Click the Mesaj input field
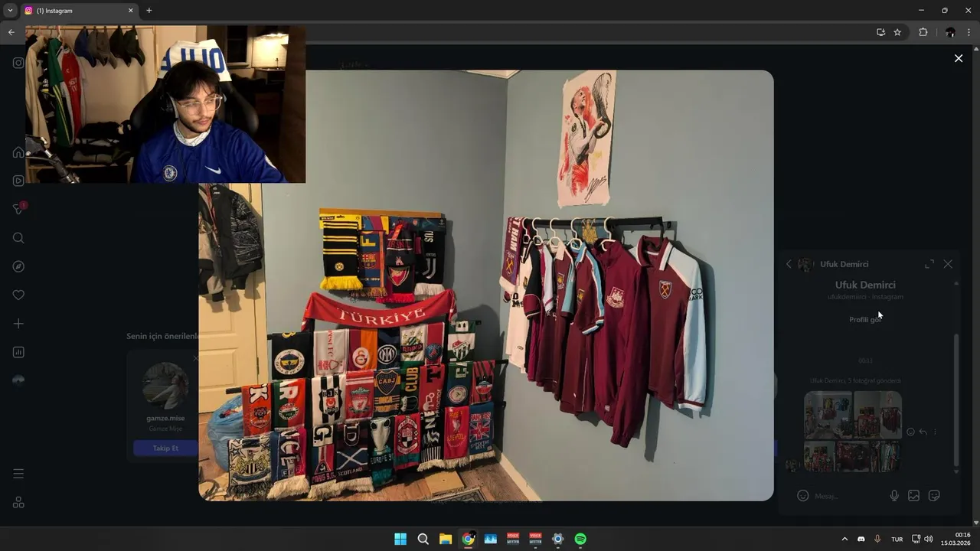Viewport: 980px width, 551px height. pyautogui.click(x=848, y=496)
